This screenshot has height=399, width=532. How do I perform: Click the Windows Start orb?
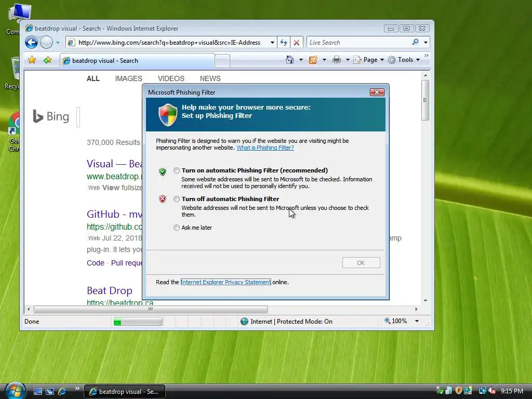pyautogui.click(x=15, y=391)
